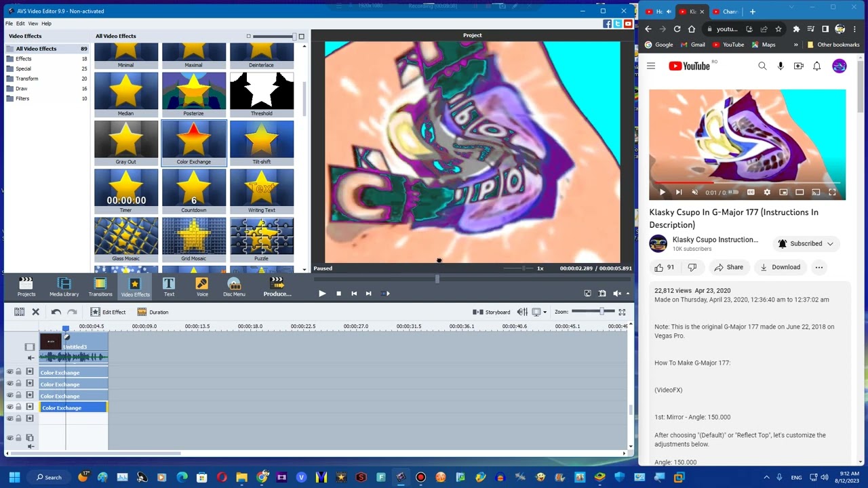868x488 pixels.
Task: Toggle YouTube autoplay switch
Action: 734,192
